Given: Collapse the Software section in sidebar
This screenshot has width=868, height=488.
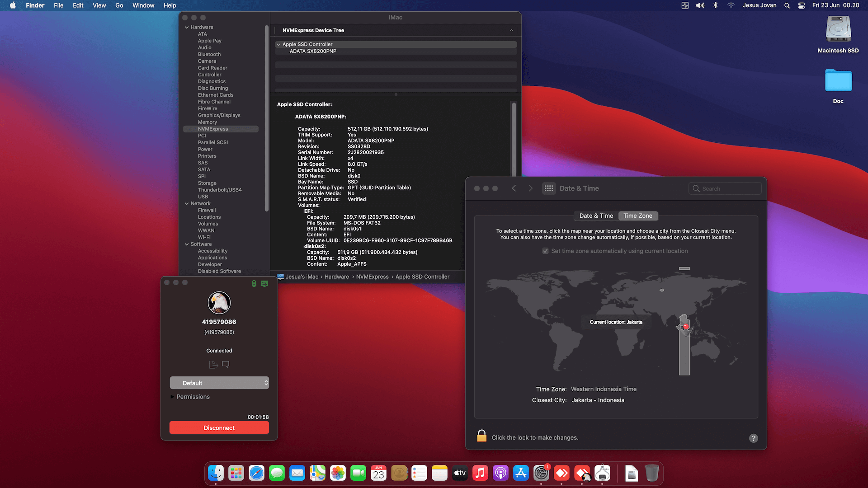Looking at the screenshot, I should point(187,244).
